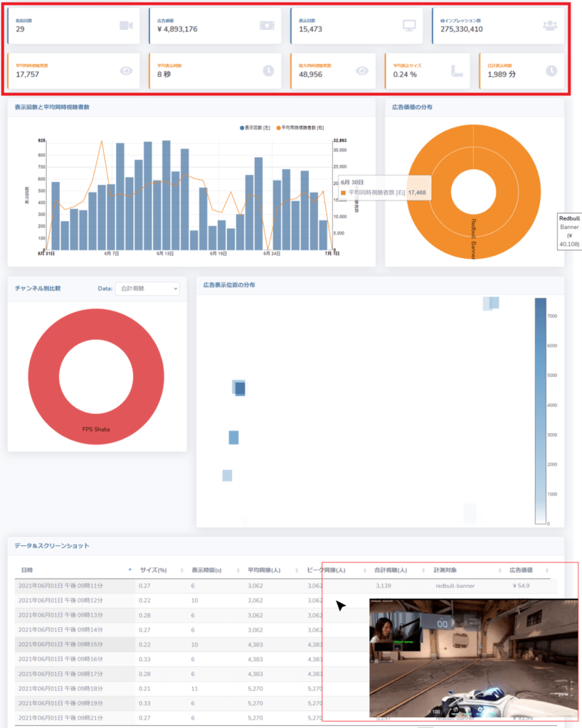Viewport: 582px width, 728px height.
Task: Click the banknote icon in the ¥ 4,893,176 card
Action: [x=267, y=25]
